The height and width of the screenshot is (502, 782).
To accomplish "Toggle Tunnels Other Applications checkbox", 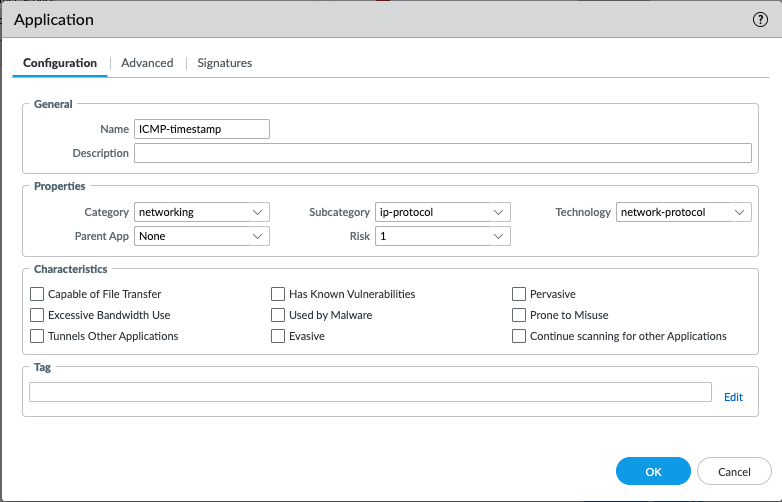I will tap(38, 336).
